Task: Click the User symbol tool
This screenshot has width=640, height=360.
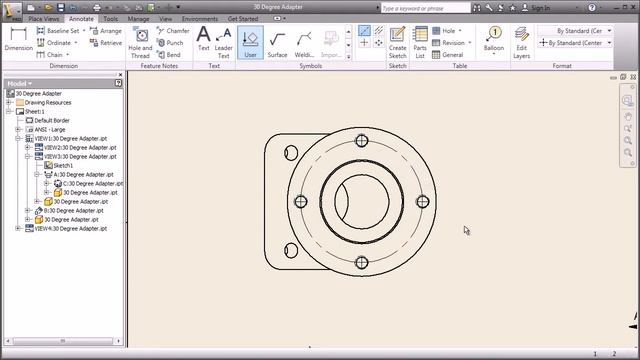Action: tap(250, 43)
